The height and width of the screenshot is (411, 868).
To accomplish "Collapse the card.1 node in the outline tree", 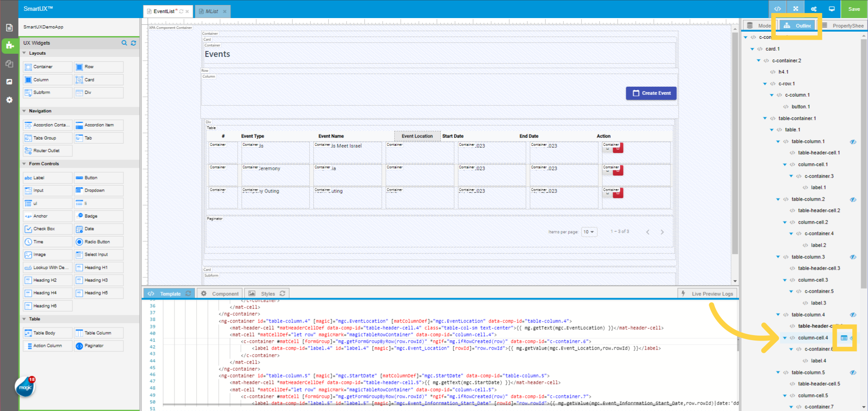I will click(x=752, y=48).
